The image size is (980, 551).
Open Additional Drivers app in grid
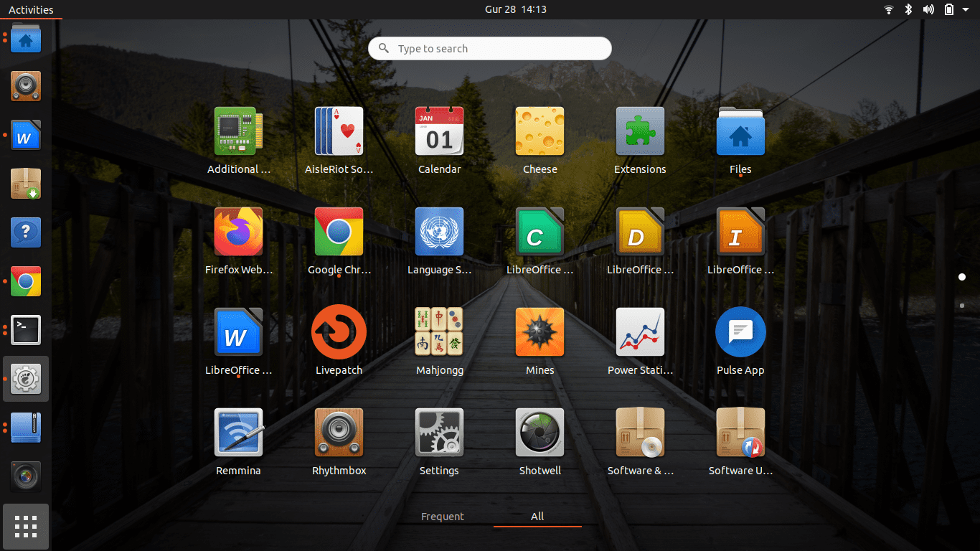[239, 141]
